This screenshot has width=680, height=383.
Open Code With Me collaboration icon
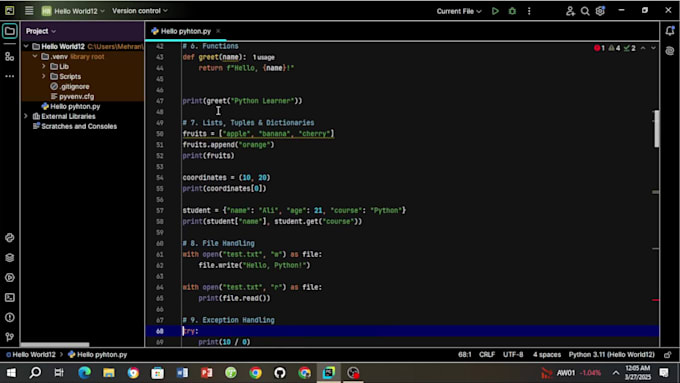570,11
